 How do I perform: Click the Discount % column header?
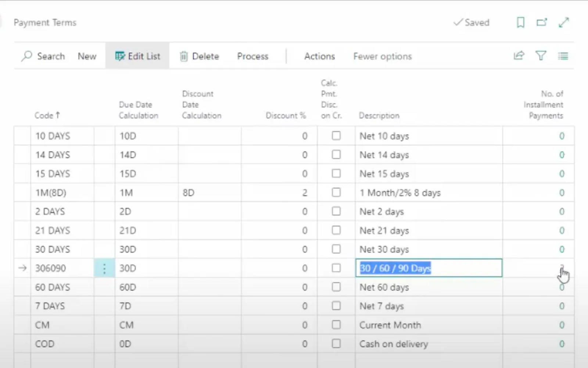click(x=286, y=116)
